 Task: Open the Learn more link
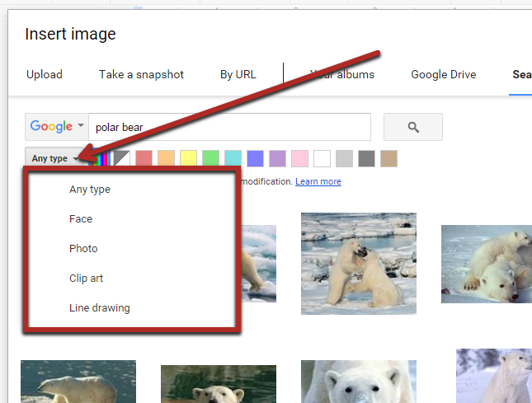318,181
